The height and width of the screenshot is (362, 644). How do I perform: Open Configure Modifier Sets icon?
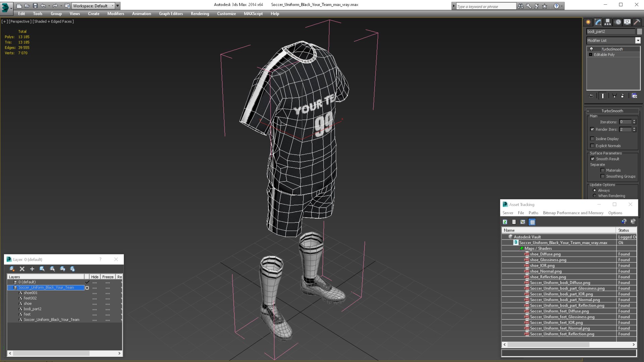634,96
